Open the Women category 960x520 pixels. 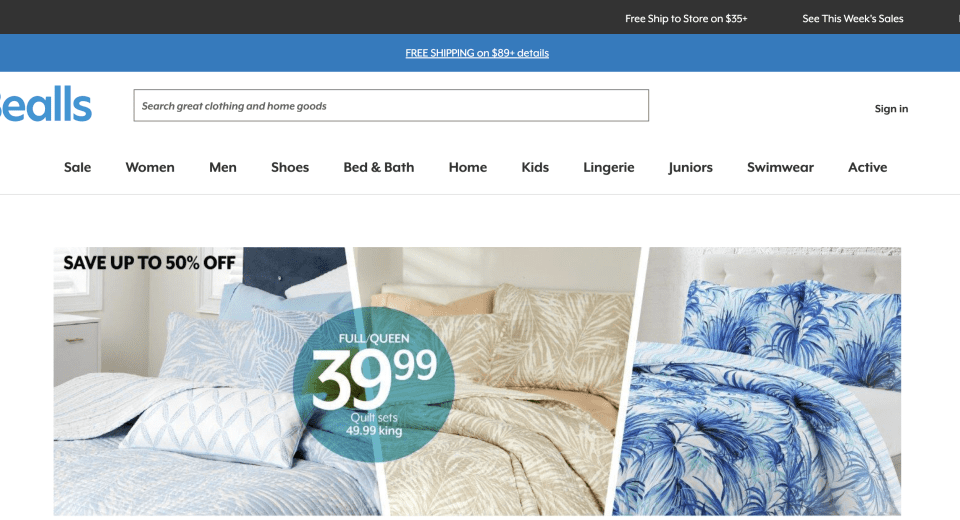pyautogui.click(x=150, y=167)
